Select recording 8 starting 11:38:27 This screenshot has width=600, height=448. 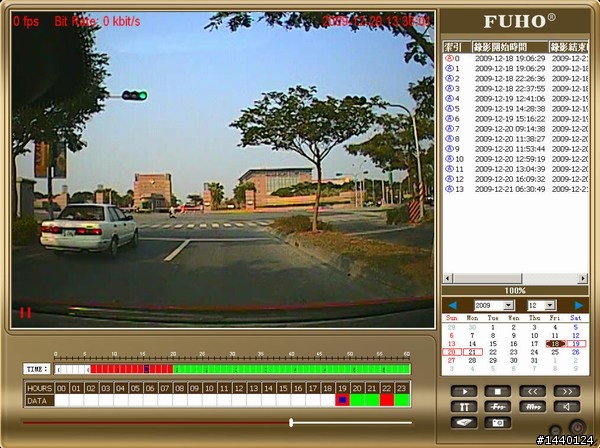516,138
